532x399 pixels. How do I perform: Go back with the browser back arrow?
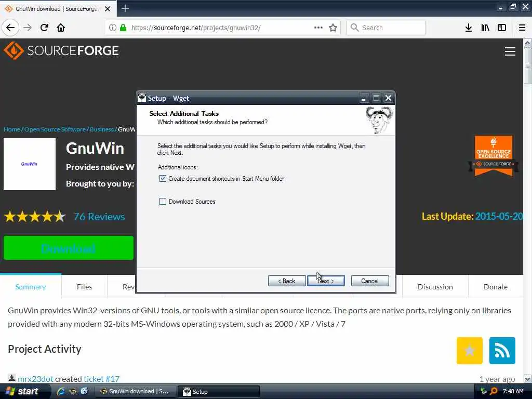click(10, 28)
